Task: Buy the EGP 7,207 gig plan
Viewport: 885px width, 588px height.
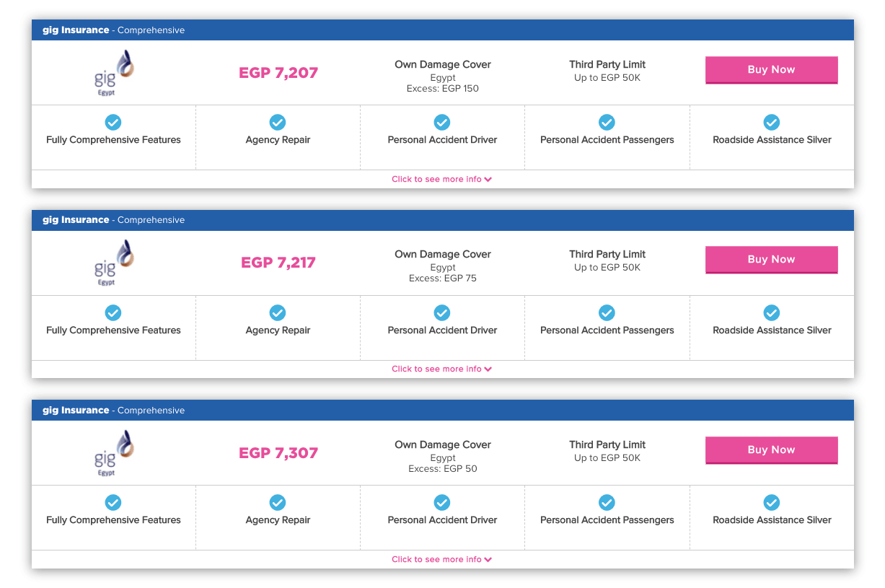Action: [x=771, y=70]
